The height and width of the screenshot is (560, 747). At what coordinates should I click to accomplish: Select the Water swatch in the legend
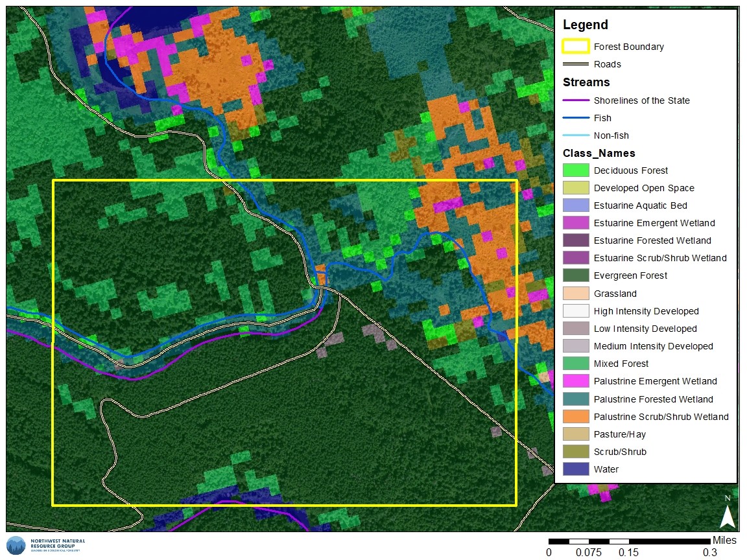[575, 469]
